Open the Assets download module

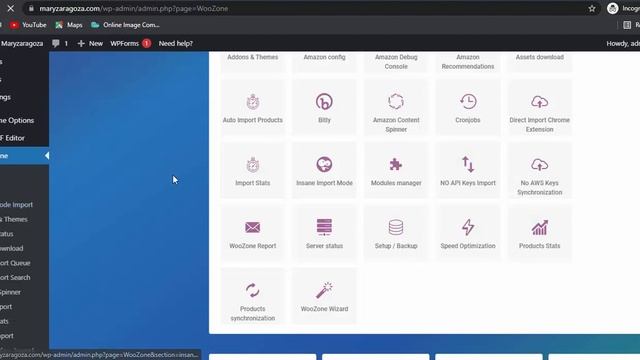coord(540,62)
